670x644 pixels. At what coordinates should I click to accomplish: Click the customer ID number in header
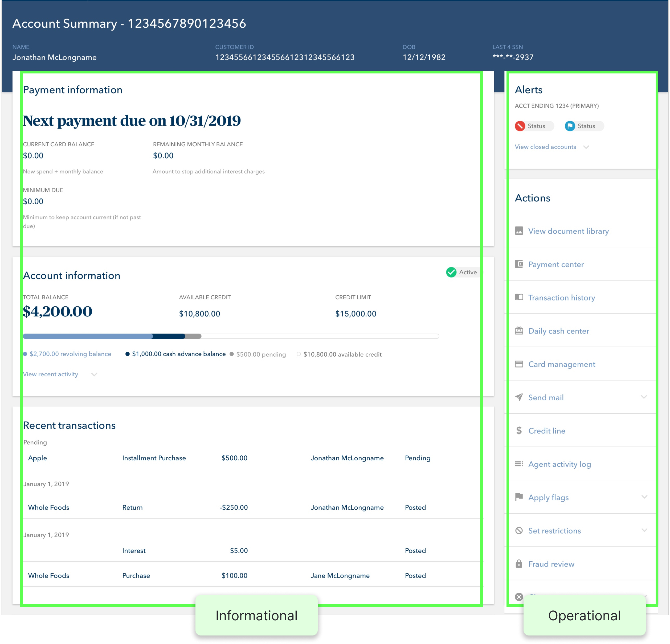click(285, 57)
